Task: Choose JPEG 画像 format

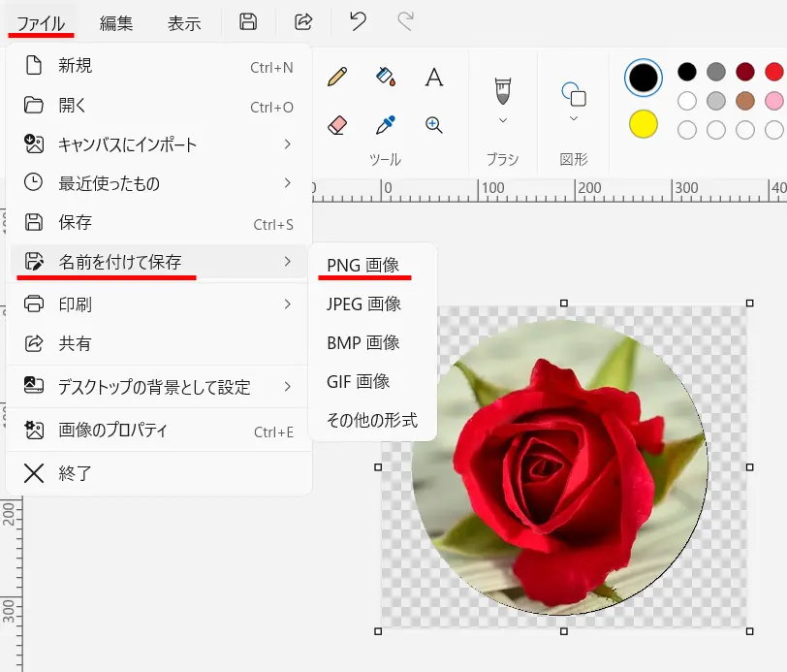Action: click(372, 304)
